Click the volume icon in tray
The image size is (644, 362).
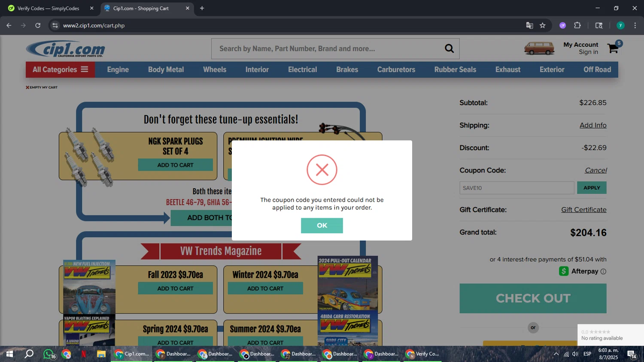[575, 354]
